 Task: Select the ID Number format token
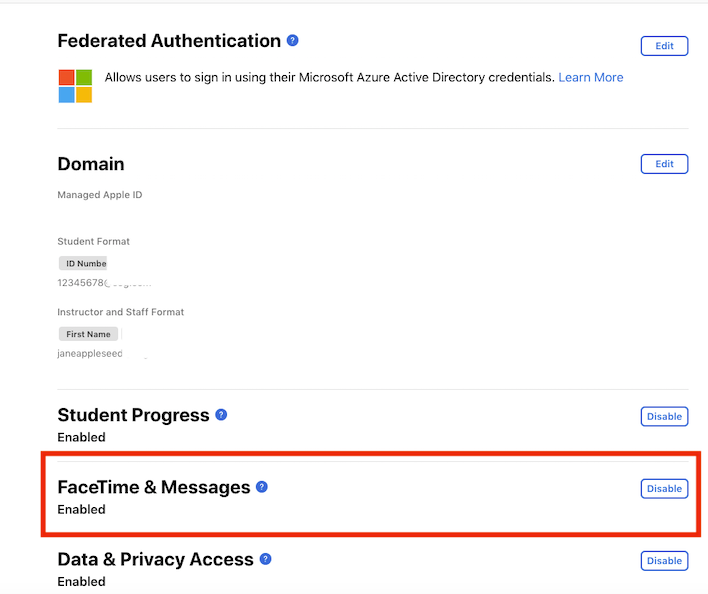[x=83, y=264]
